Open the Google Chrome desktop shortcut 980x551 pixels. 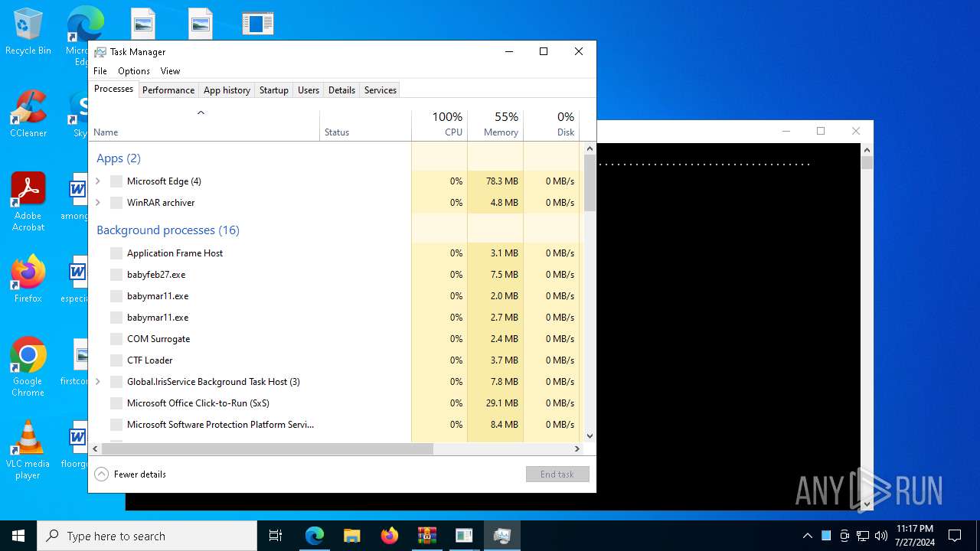(28, 367)
